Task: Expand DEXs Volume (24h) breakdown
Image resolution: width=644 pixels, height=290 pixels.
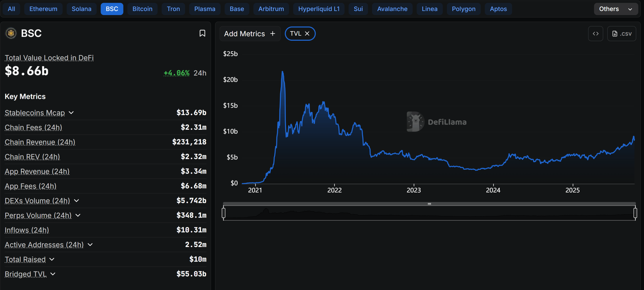Action: click(76, 201)
